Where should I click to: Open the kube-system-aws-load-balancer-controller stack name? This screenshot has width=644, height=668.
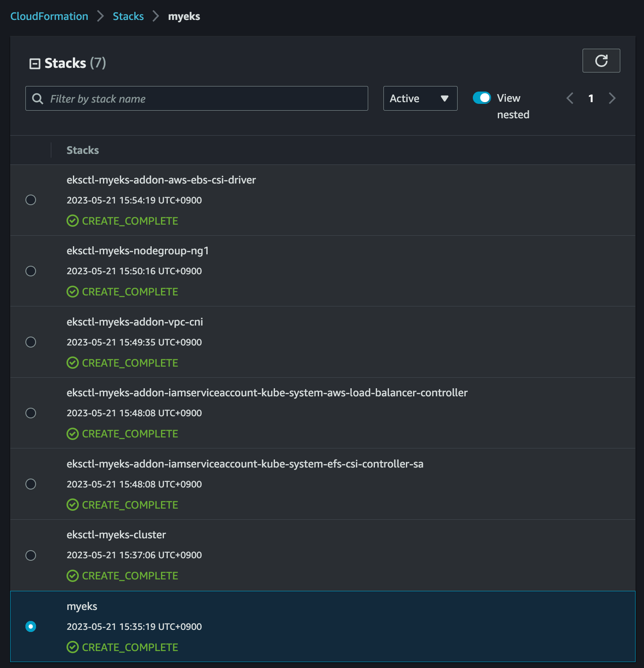267,393
